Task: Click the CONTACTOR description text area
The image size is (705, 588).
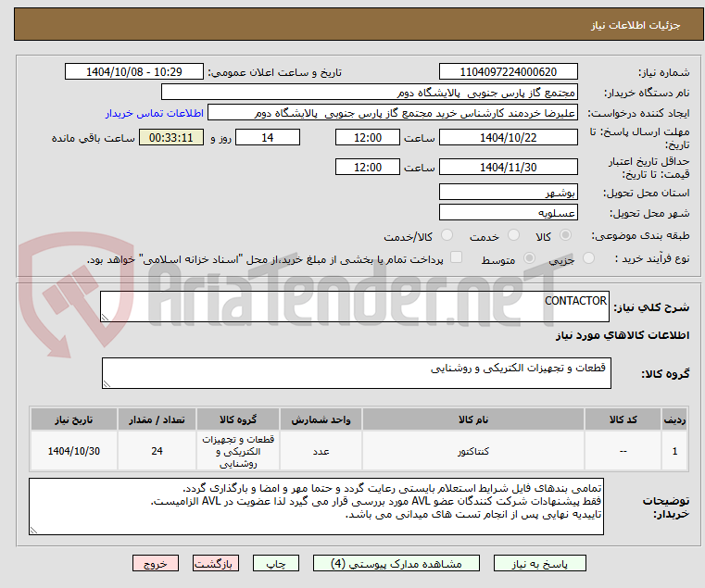Action: click(354, 307)
